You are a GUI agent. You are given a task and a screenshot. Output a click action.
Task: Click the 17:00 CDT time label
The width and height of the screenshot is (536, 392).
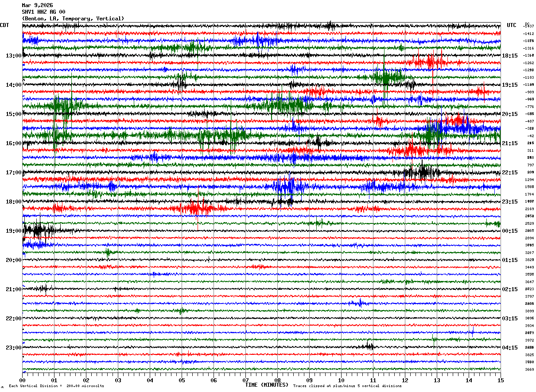(x=14, y=173)
